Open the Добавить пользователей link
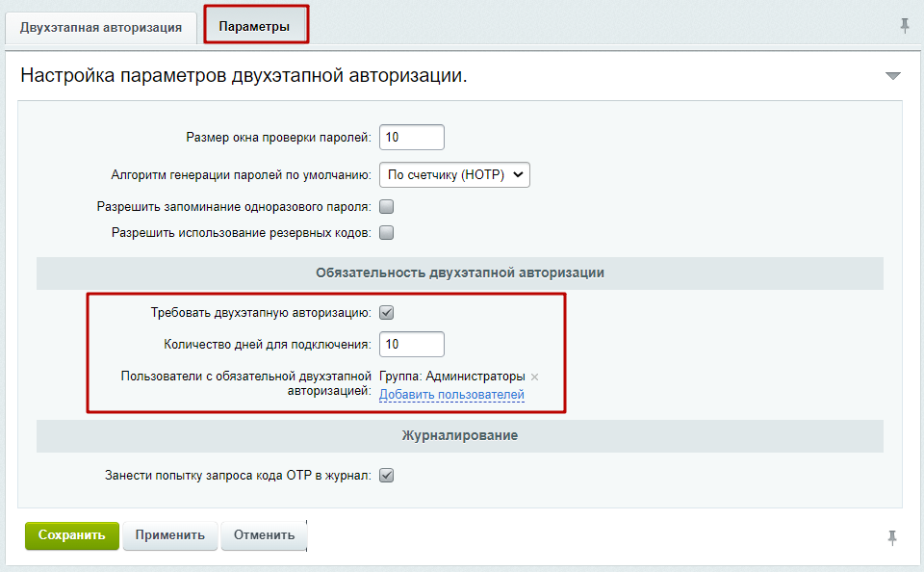 451,395
